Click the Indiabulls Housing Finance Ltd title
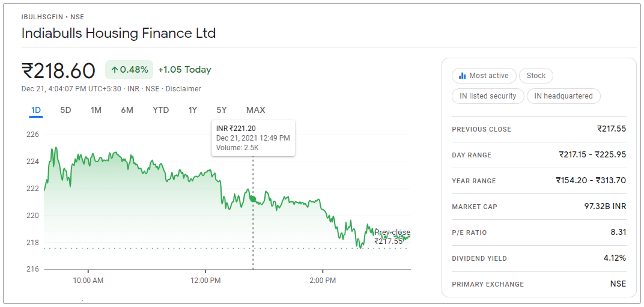 tap(118, 33)
